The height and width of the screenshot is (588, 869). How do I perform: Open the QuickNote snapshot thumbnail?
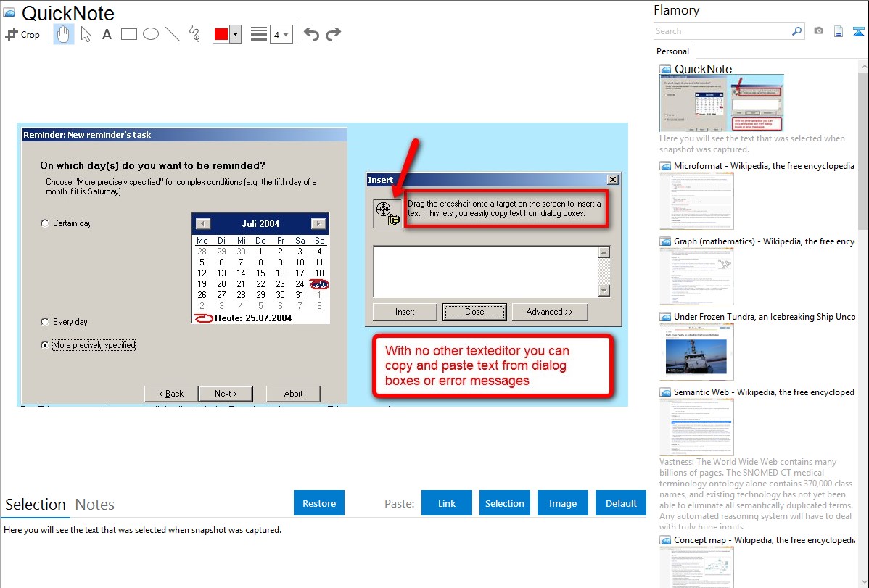point(722,103)
